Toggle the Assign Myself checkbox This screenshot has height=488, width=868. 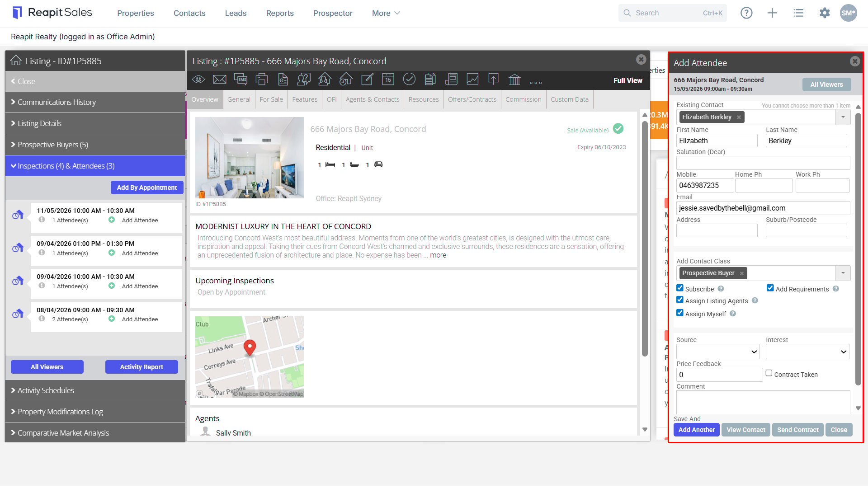680,313
